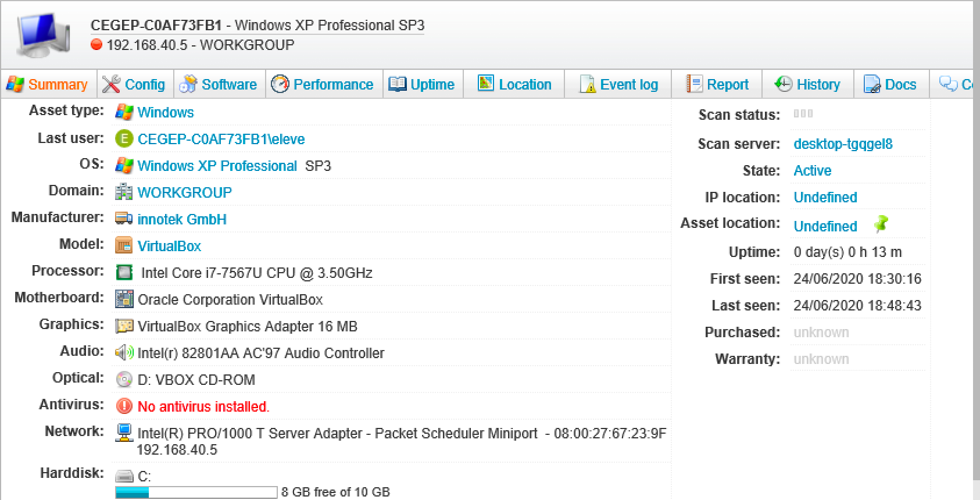Click the box icon beside VirtualBox model
This screenshot has height=500, width=980.
point(124,245)
